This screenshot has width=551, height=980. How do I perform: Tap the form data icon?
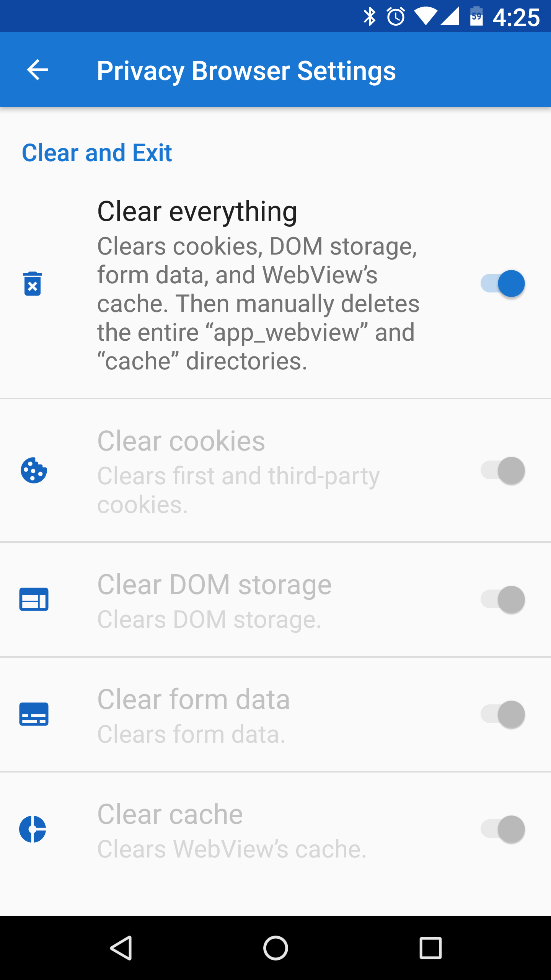[x=34, y=714]
